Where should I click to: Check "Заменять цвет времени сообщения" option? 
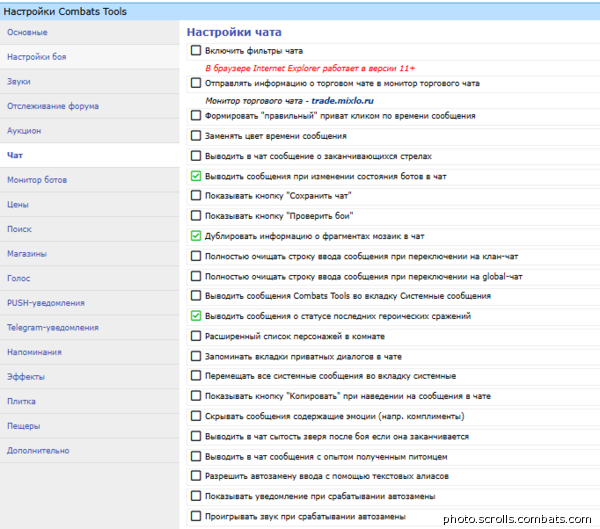click(x=196, y=136)
